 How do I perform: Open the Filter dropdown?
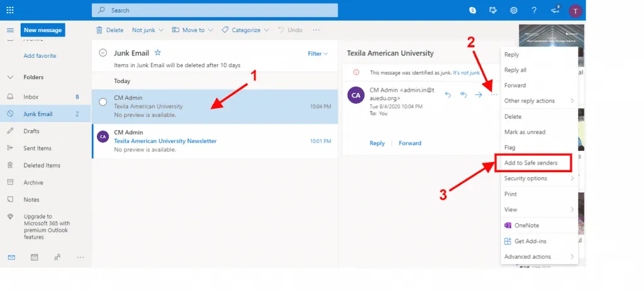(318, 54)
